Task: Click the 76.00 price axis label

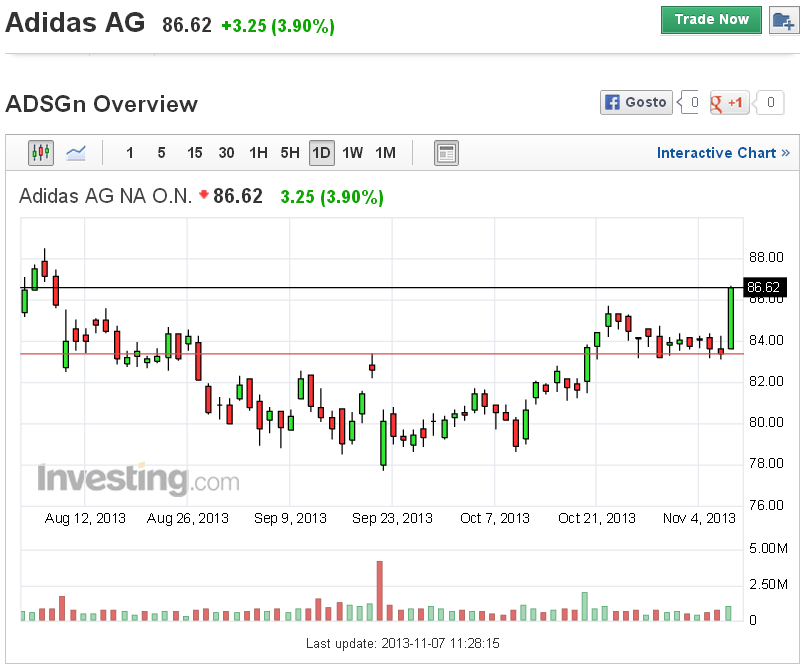Action: click(x=766, y=505)
